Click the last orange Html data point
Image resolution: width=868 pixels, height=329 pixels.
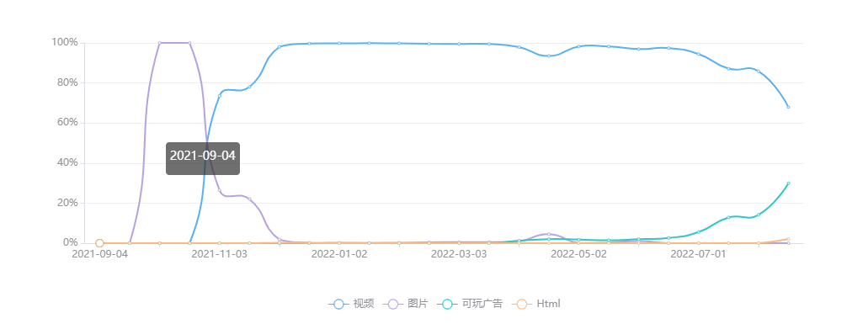[x=788, y=239]
